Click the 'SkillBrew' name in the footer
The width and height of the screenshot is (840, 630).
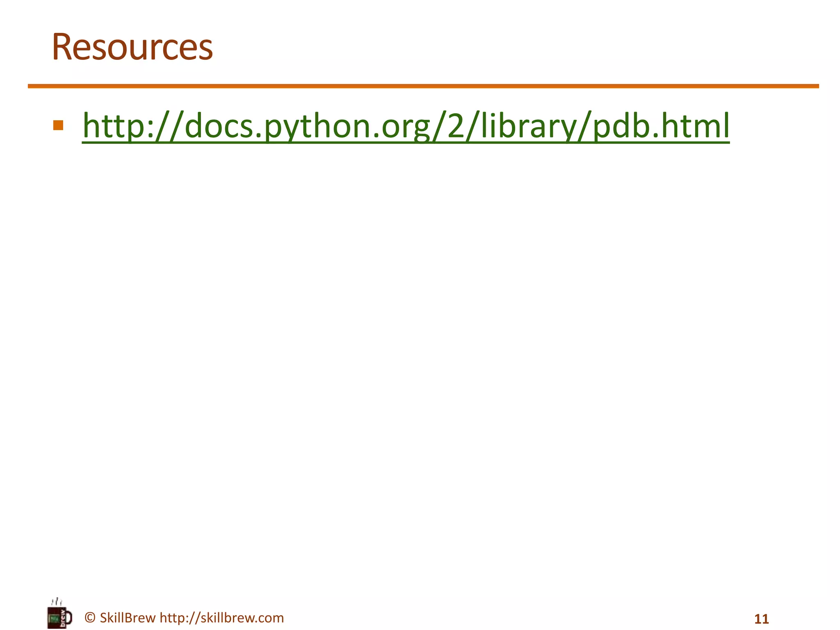[x=128, y=618]
